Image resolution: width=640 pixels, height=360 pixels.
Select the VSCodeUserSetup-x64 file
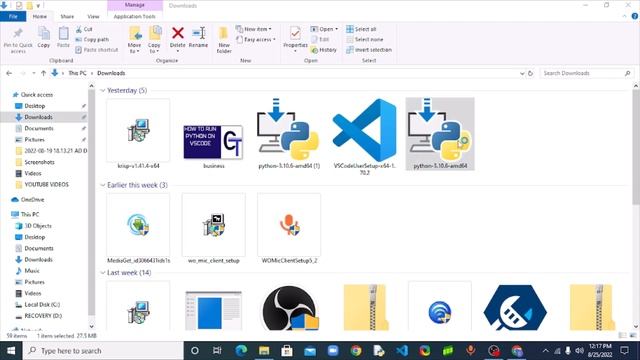364,137
